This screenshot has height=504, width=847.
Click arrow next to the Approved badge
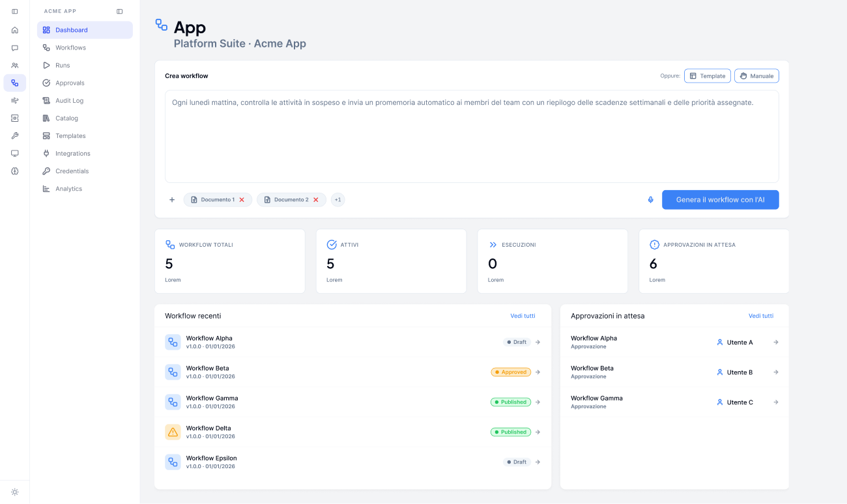(x=538, y=372)
